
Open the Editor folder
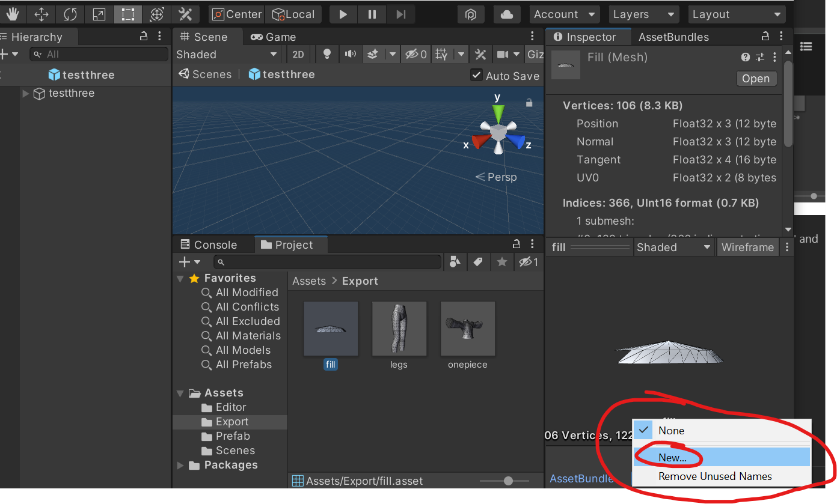(x=231, y=407)
